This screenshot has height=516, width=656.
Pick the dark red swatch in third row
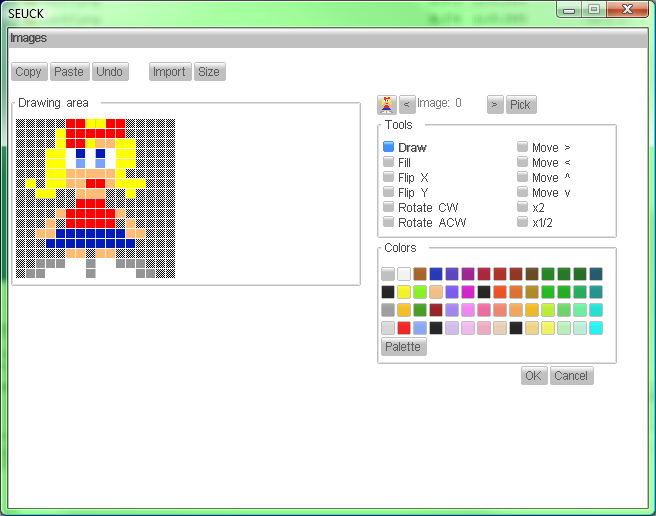click(436, 310)
